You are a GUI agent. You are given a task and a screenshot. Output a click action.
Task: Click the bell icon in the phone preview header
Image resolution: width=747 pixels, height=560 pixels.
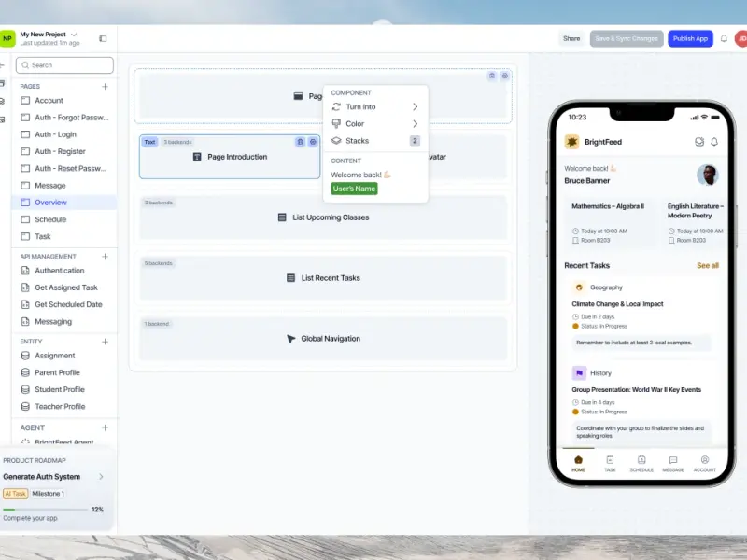click(x=714, y=142)
